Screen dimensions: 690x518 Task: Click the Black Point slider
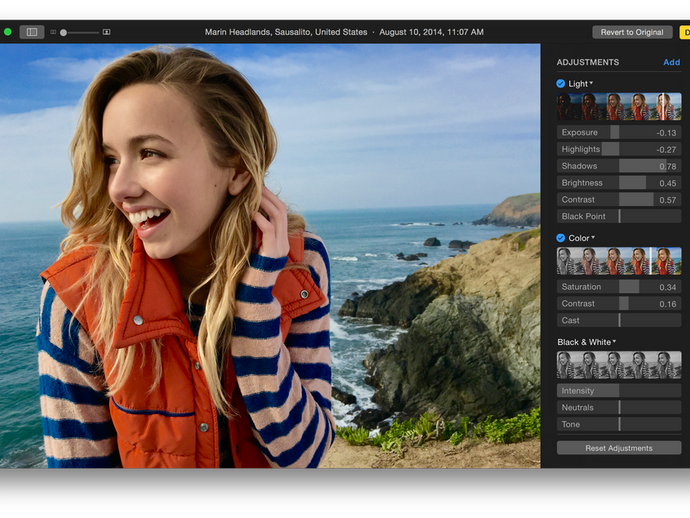coord(619,216)
